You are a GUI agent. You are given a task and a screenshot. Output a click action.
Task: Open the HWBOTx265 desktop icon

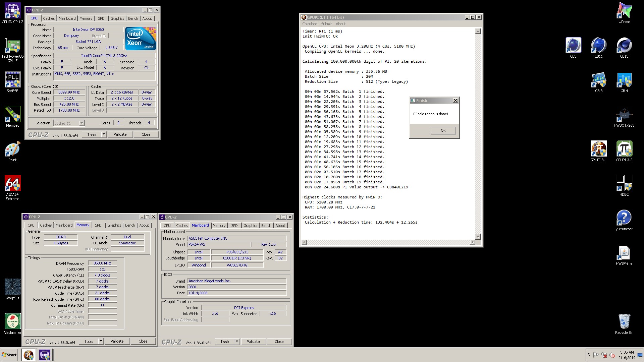click(624, 117)
